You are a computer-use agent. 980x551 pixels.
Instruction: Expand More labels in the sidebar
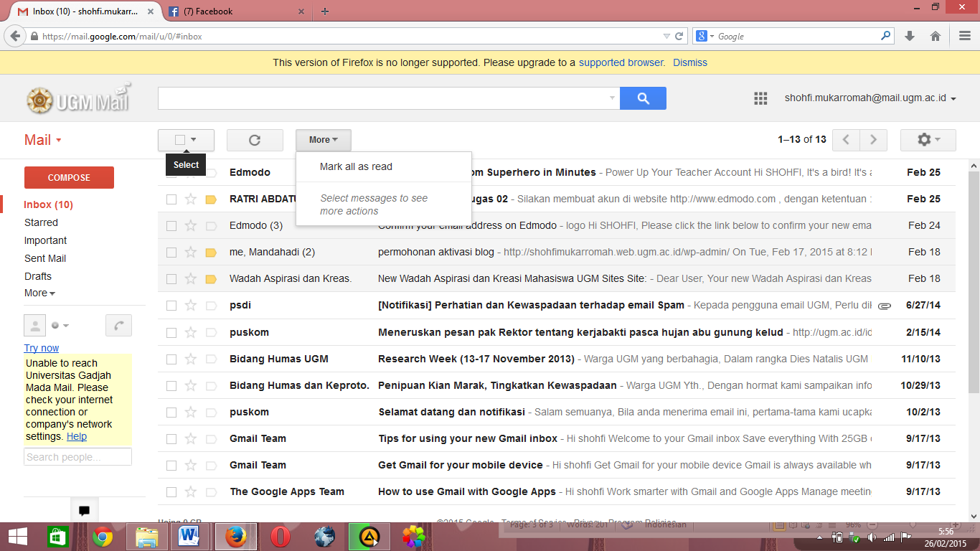pos(39,293)
